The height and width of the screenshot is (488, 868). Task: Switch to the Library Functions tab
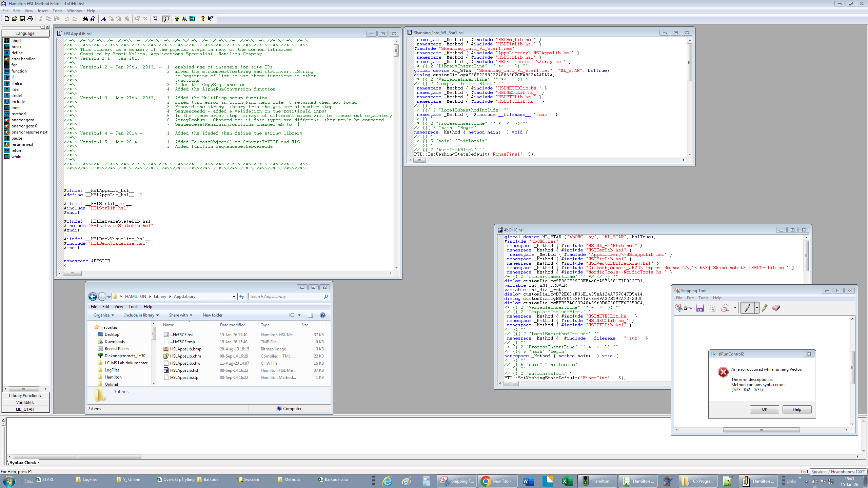[25, 395]
